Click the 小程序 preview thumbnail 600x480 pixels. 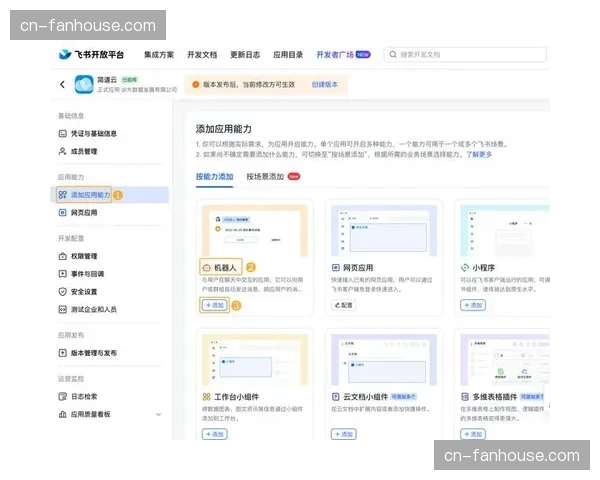(x=505, y=230)
